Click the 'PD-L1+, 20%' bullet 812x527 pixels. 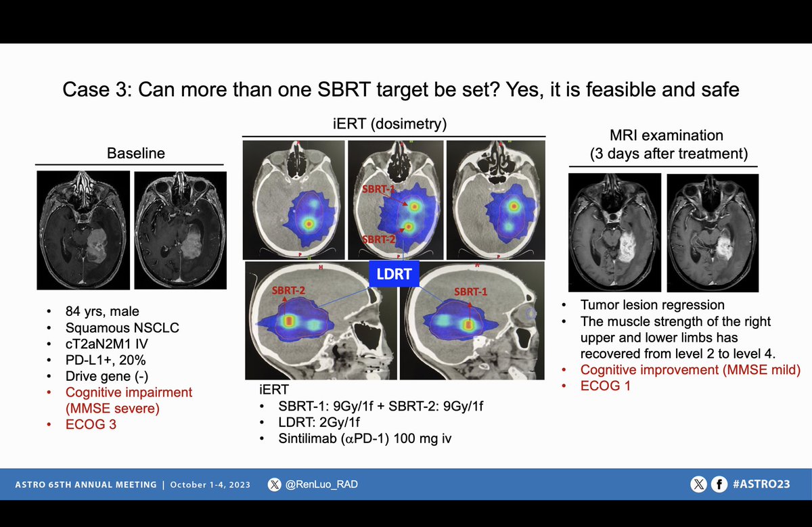tap(104, 360)
